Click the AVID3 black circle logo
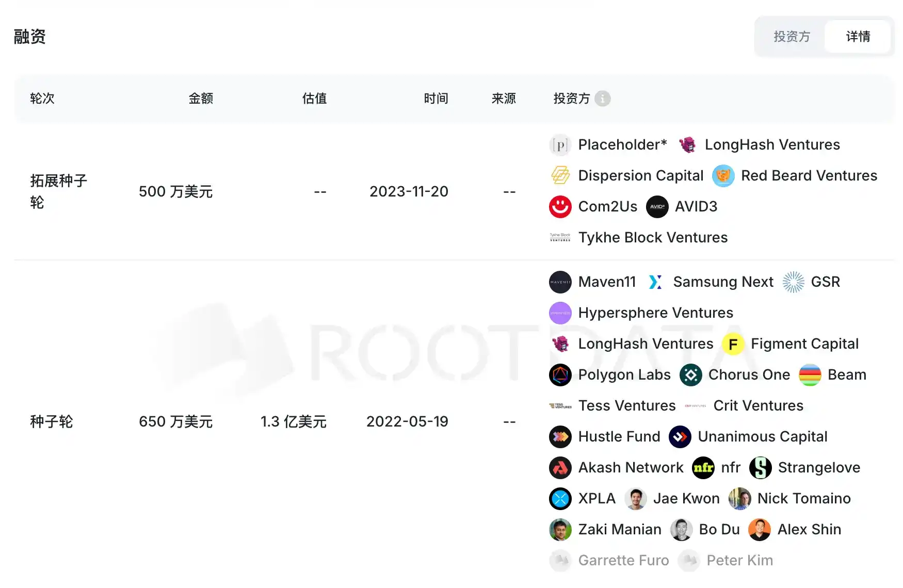 click(x=657, y=207)
